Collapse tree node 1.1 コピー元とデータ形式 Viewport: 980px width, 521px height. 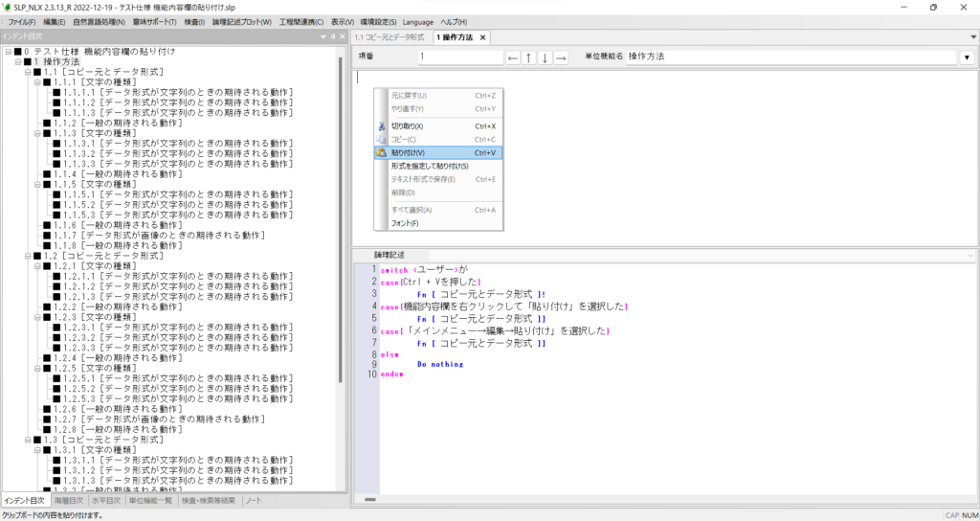pyautogui.click(x=28, y=72)
